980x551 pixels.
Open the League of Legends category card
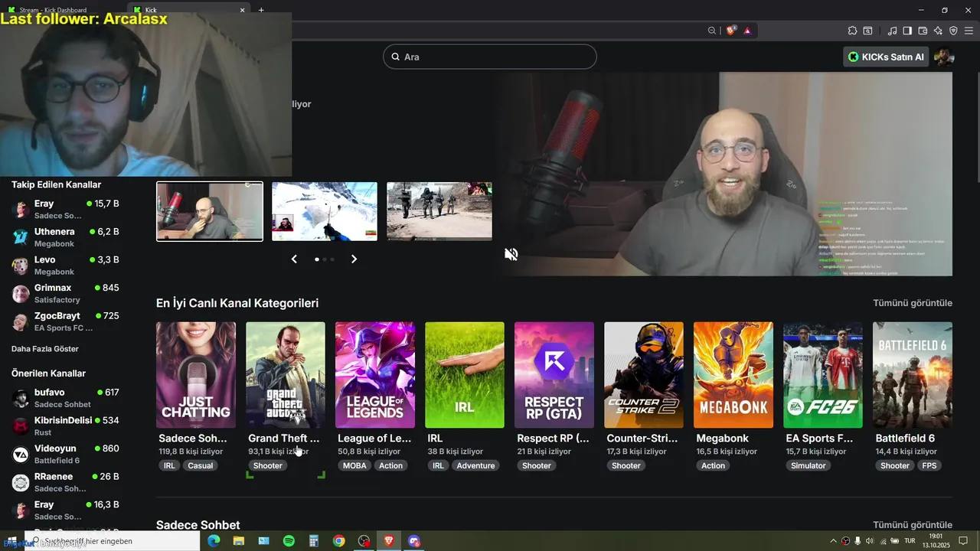375,375
